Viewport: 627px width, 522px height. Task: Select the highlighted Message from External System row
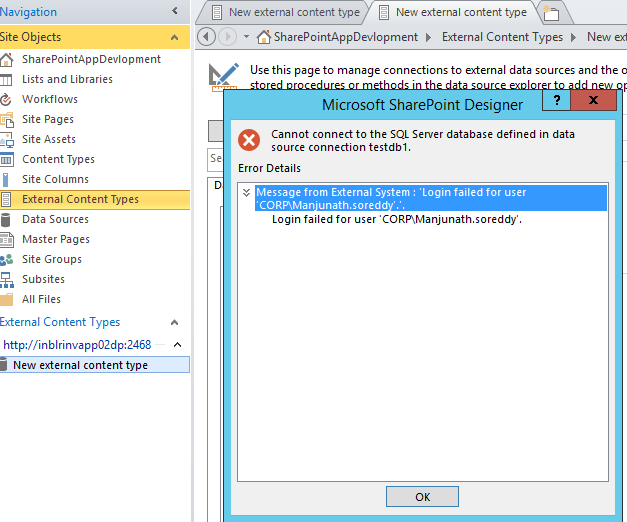(x=431, y=198)
